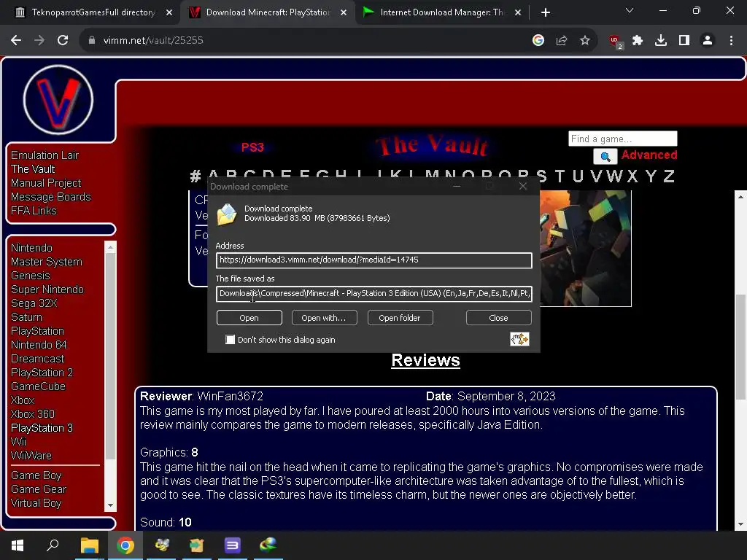This screenshot has width=747, height=560.
Task: Click the Google icon in the address bar
Action: 538,41
